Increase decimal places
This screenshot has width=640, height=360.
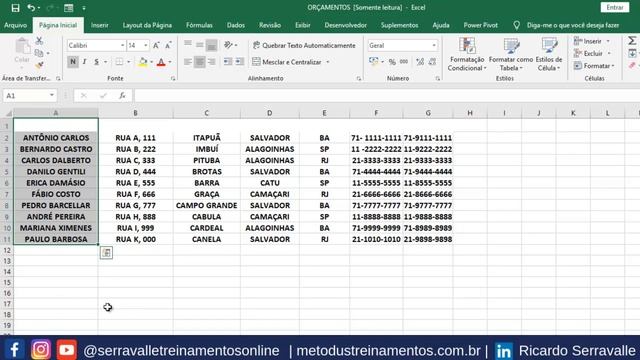pos(420,62)
